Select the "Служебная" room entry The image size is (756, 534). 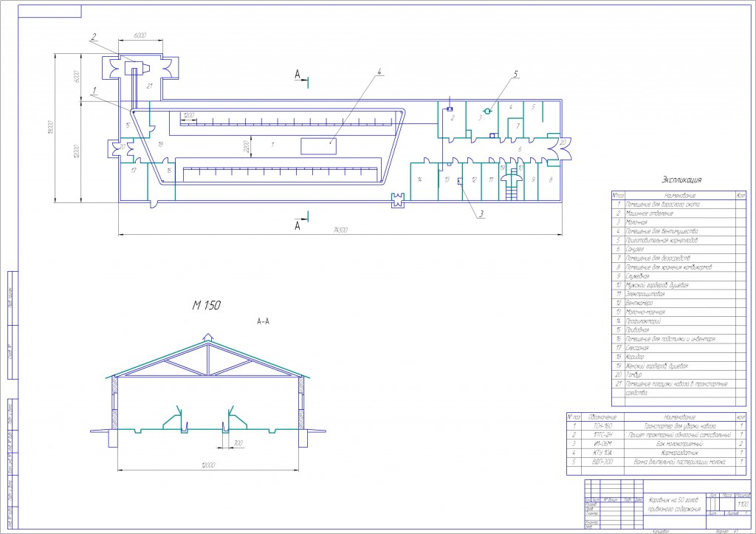click(637, 276)
